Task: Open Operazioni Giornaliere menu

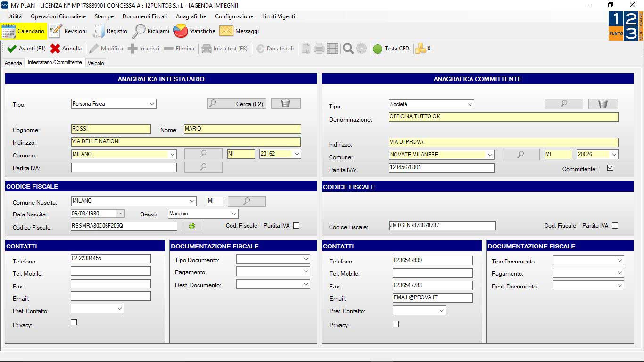Action: coord(58,16)
